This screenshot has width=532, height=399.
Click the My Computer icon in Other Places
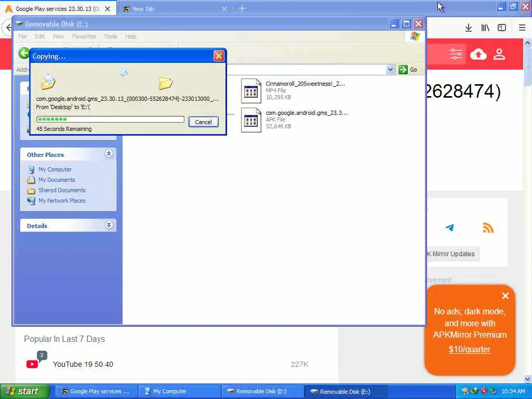[x=31, y=170]
